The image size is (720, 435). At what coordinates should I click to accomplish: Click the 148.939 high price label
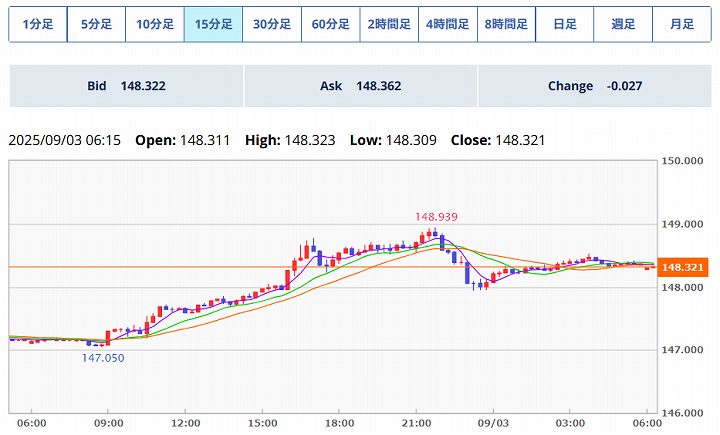click(436, 217)
